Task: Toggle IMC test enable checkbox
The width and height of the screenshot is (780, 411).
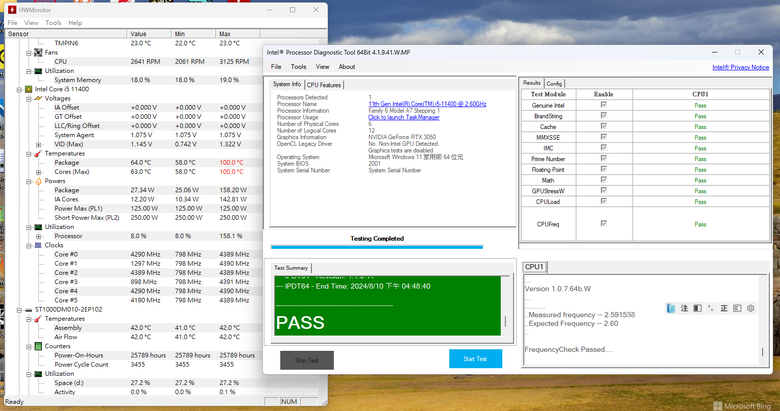Action: point(603,148)
